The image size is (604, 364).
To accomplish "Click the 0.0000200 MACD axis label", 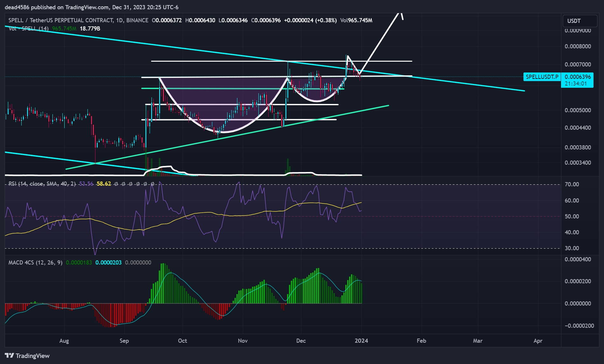I will click(x=578, y=281).
